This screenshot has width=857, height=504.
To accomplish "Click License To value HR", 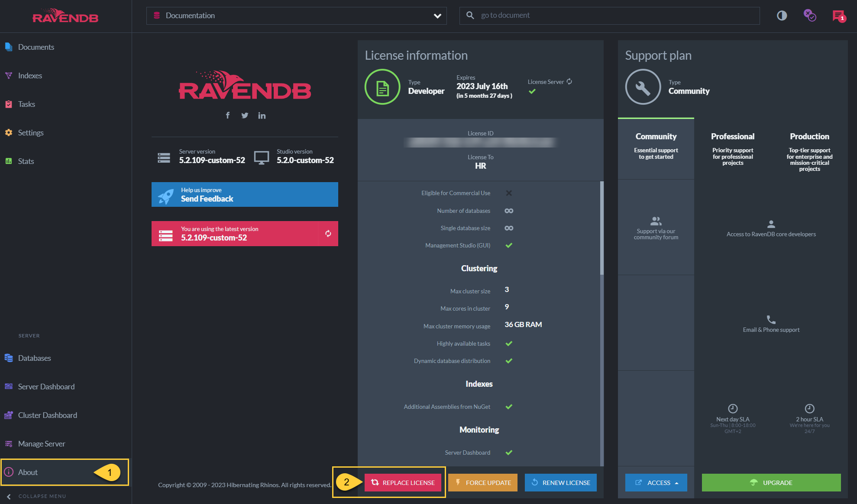I will (x=480, y=166).
